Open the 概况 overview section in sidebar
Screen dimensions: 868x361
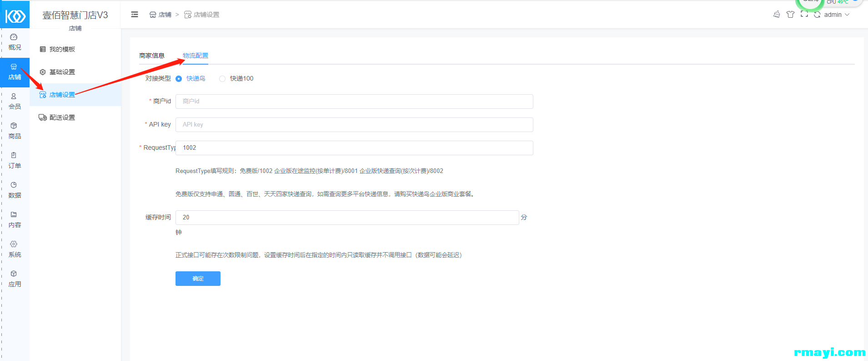tap(15, 42)
